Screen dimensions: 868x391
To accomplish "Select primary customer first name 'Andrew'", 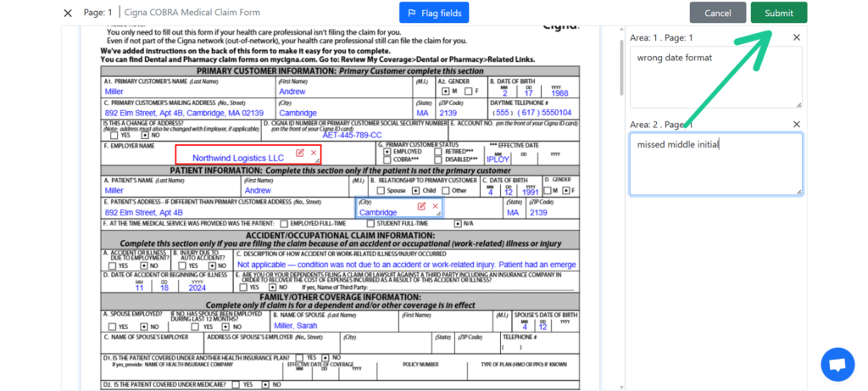I will tap(292, 92).
